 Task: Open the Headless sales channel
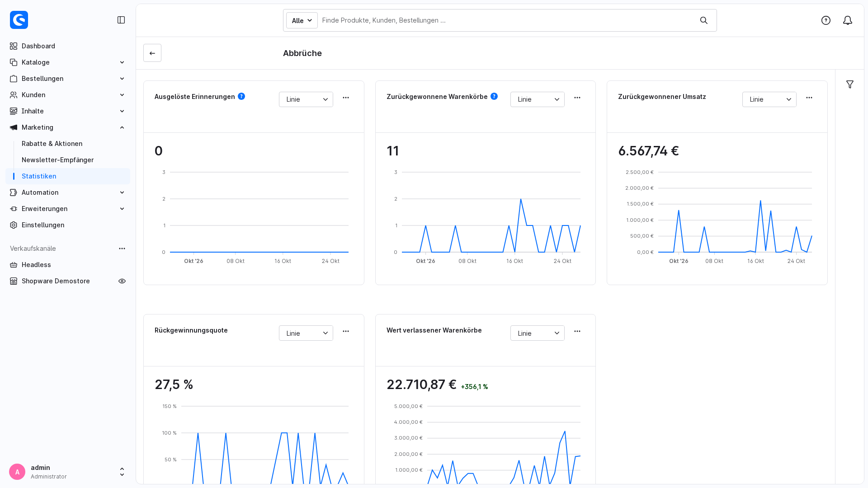[x=68, y=265]
